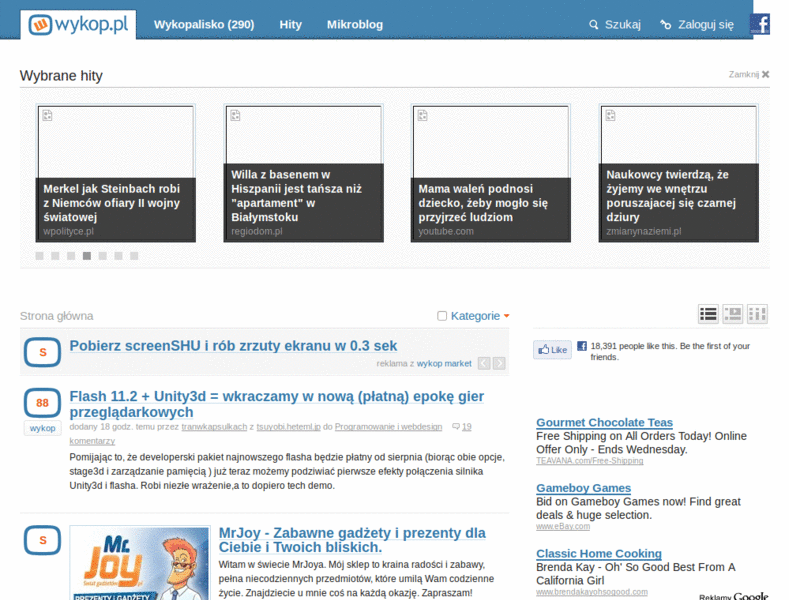
Task: Open 19 komentarzy link
Action: (x=466, y=427)
